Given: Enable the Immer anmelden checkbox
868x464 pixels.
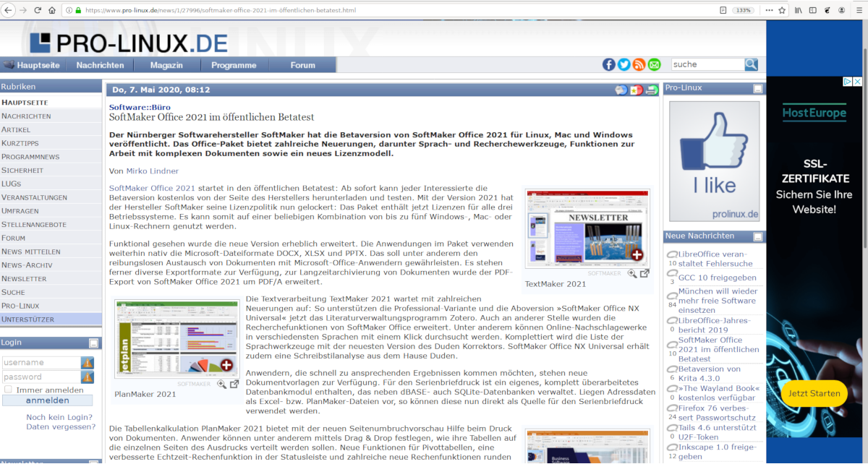Looking at the screenshot, I should (x=8, y=390).
